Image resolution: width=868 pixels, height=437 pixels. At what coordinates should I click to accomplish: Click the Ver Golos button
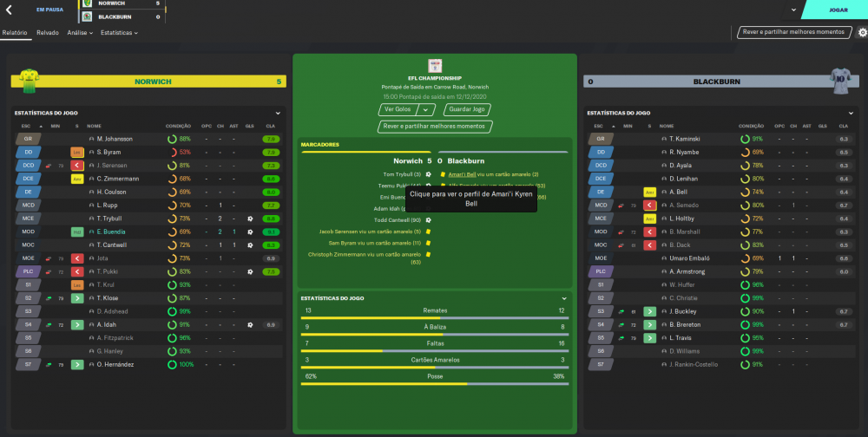[398, 109]
